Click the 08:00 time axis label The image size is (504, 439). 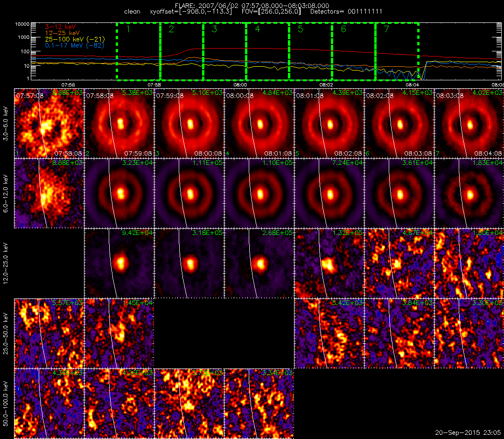240,85
